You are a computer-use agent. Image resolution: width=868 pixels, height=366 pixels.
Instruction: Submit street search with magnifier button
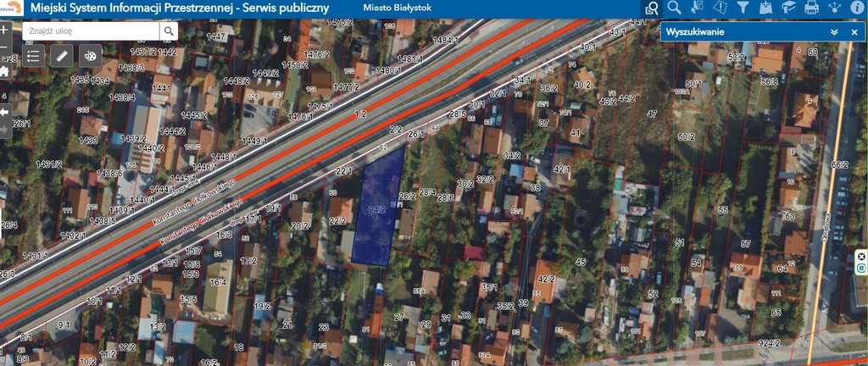coord(170,31)
